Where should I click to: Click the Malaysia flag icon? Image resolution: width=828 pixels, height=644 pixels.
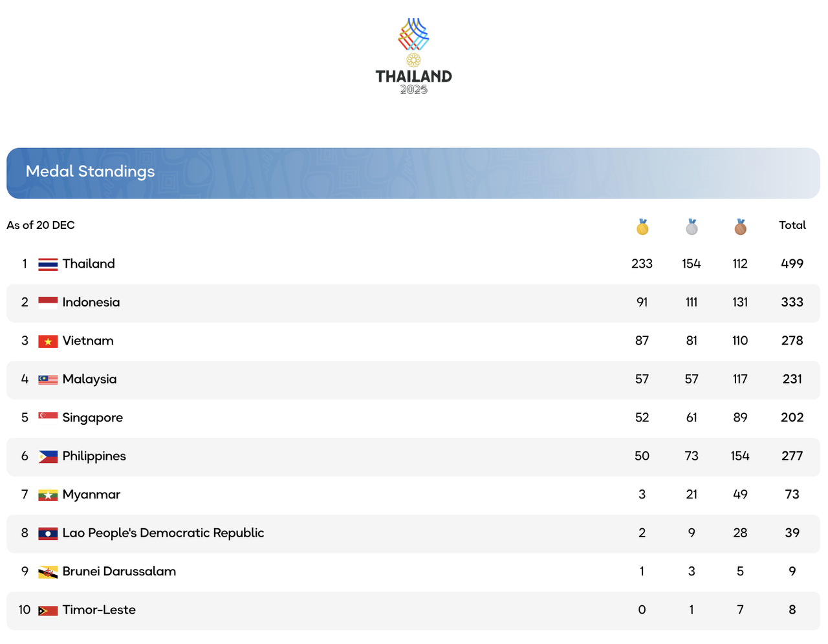click(48, 380)
